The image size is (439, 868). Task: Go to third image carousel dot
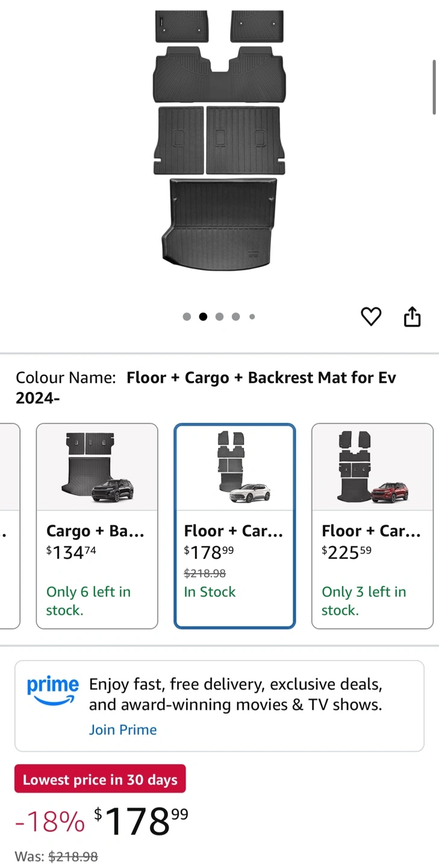219,316
